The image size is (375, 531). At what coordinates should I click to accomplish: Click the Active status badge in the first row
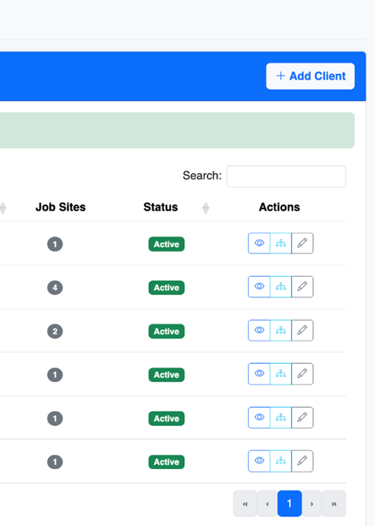pos(166,244)
